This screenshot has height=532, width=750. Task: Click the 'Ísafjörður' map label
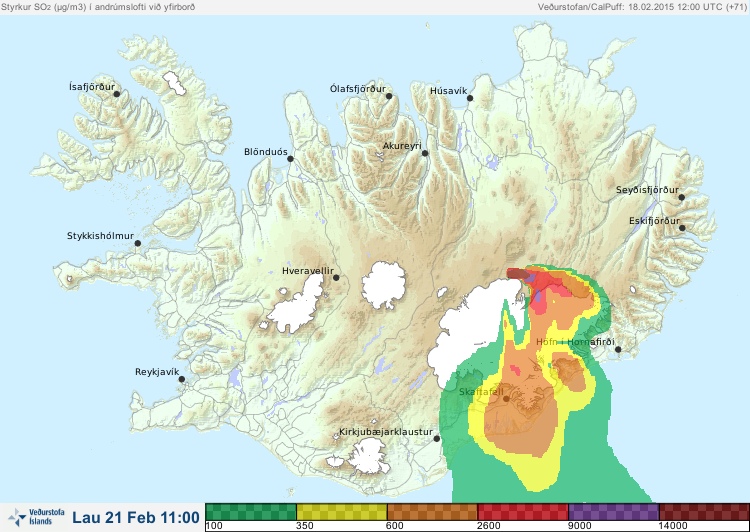92,87
